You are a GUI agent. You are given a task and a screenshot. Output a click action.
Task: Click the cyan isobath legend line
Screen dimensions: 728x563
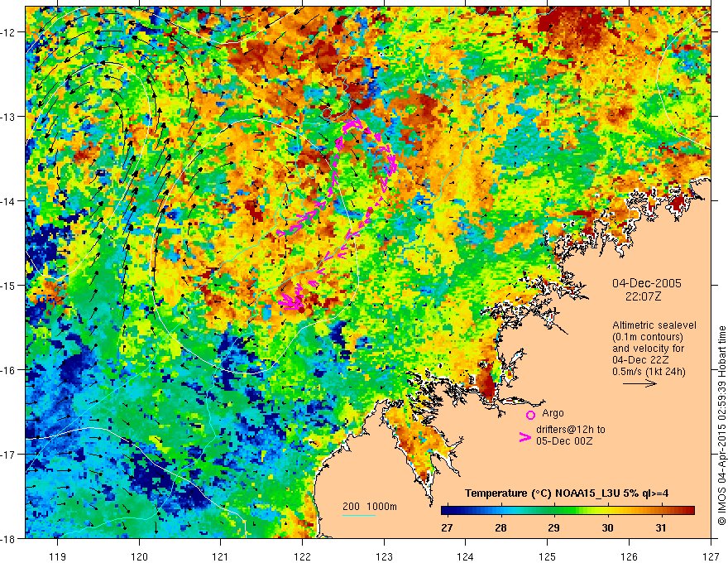click(x=359, y=515)
